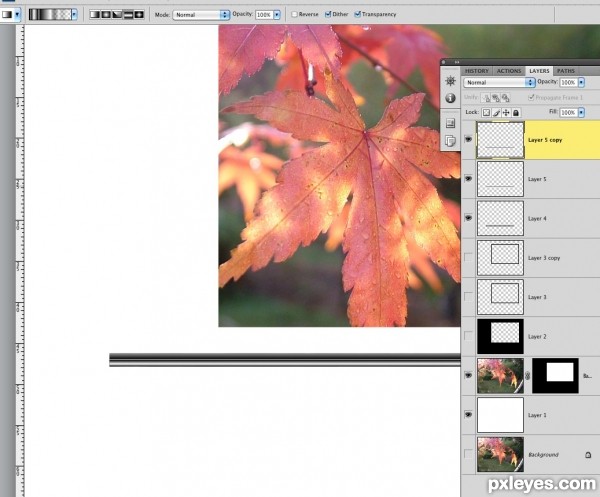The image size is (600, 497).
Task: Switch to the History tab
Action: point(476,71)
